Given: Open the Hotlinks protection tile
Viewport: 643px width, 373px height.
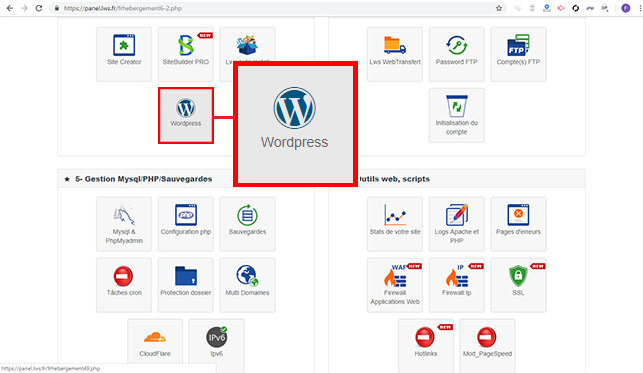Looking at the screenshot, I should [426, 346].
